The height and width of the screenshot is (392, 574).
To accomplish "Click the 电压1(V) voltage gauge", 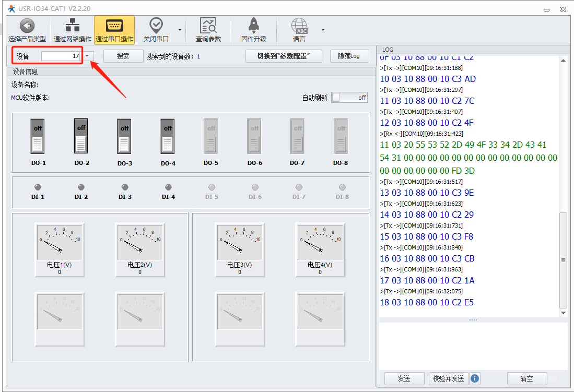I will tap(60, 250).
